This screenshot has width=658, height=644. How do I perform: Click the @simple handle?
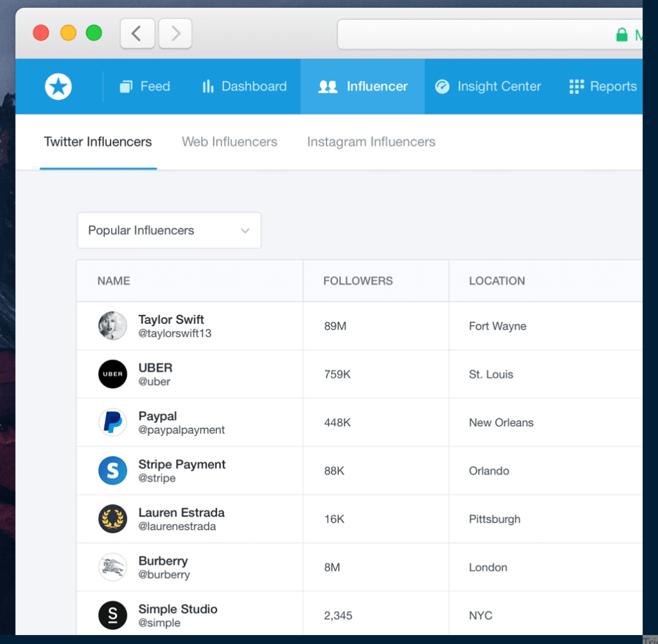(159, 623)
